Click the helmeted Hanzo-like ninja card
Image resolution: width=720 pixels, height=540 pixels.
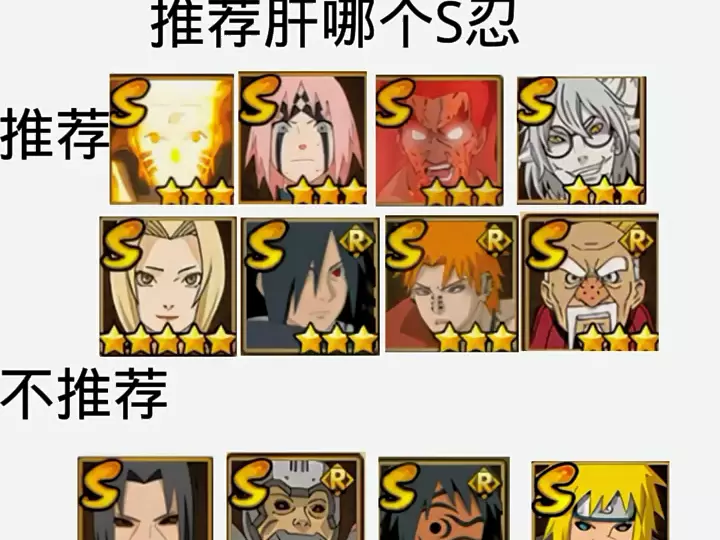pos(296,497)
